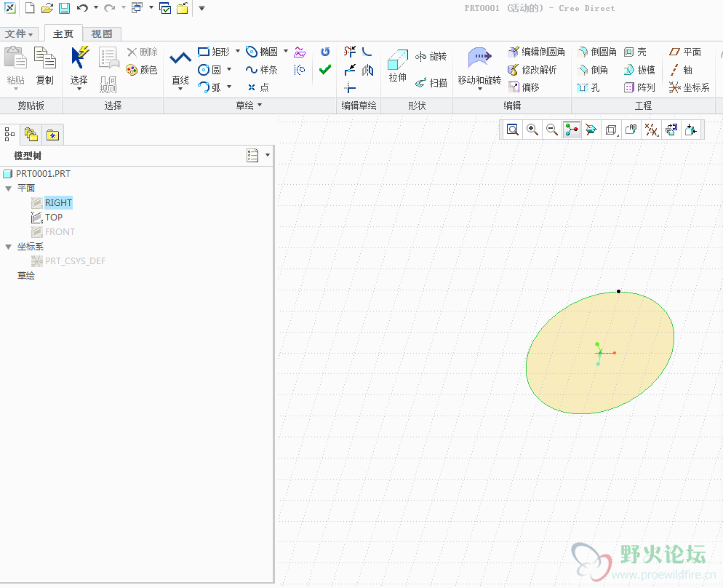723x588 pixels.
Task: Use the 壳 shell tool
Action: (635, 52)
